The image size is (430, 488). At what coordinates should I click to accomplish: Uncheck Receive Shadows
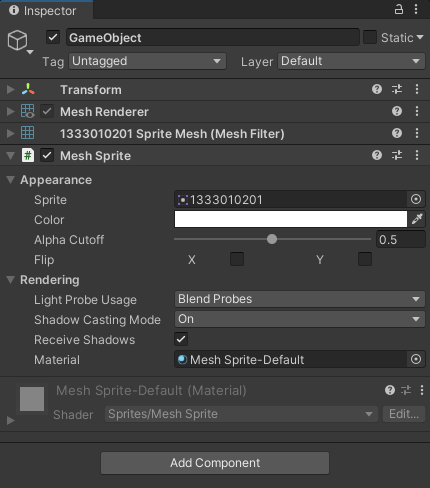(x=181, y=339)
